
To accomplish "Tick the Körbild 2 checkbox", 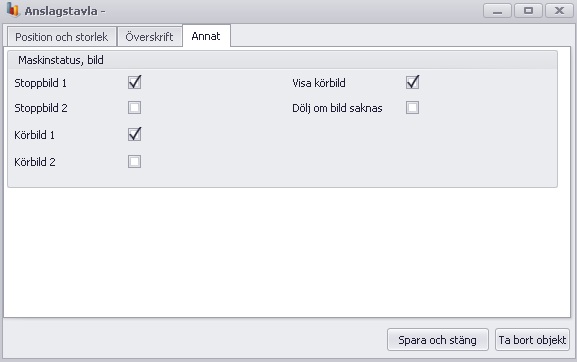I will 134,162.
